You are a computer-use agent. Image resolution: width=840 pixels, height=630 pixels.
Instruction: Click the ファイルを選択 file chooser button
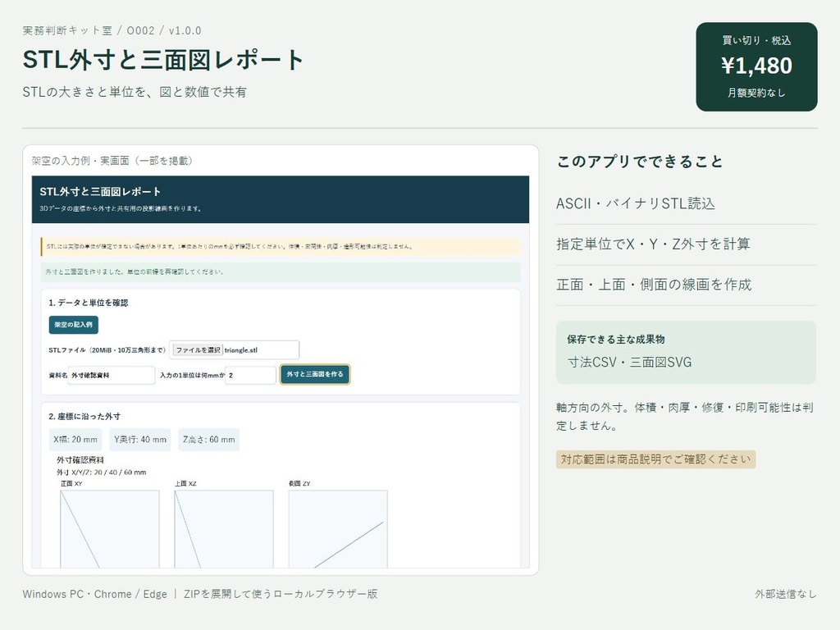coord(198,349)
